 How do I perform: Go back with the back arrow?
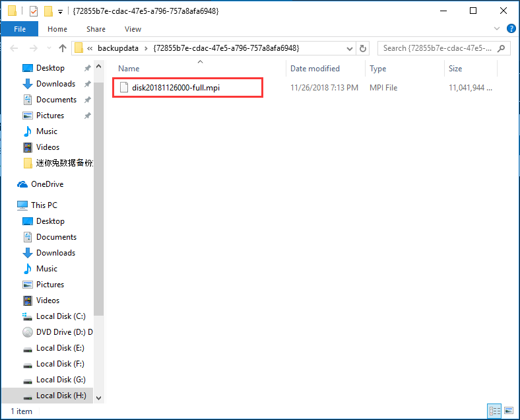click(15, 48)
